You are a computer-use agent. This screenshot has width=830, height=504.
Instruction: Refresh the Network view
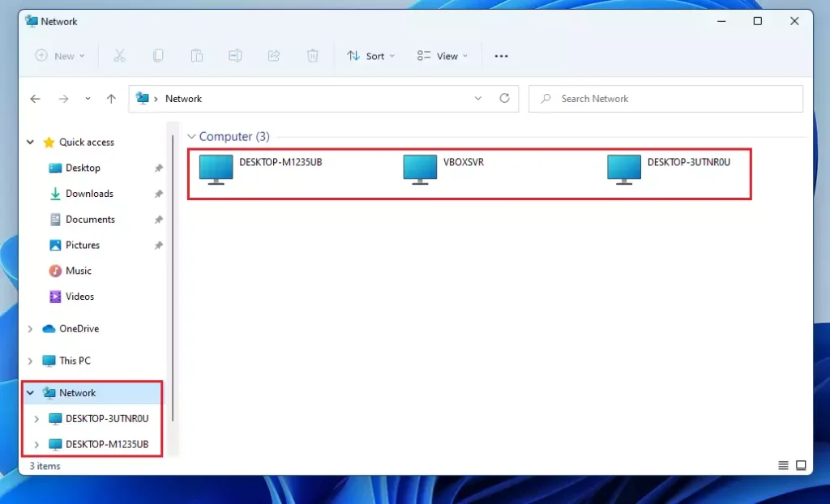(504, 98)
